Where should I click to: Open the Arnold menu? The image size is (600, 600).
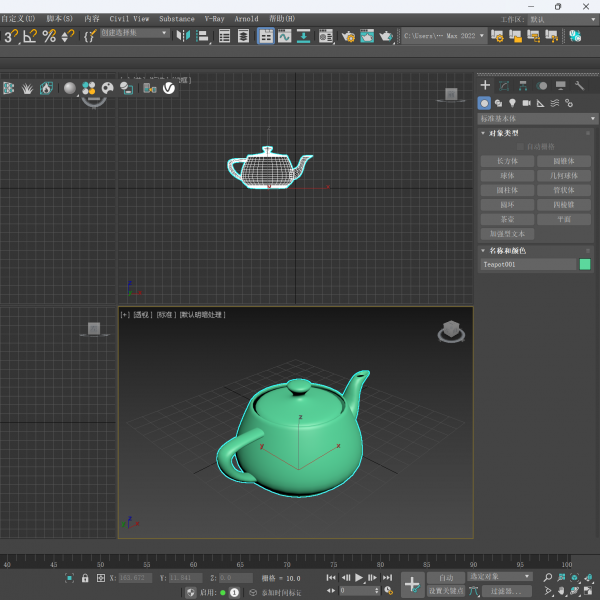tap(246, 19)
